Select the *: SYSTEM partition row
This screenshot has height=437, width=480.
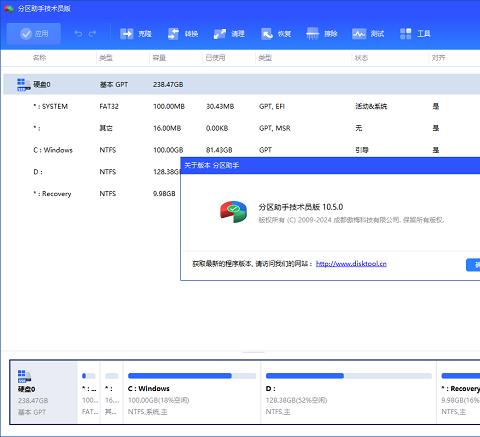coord(242,106)
